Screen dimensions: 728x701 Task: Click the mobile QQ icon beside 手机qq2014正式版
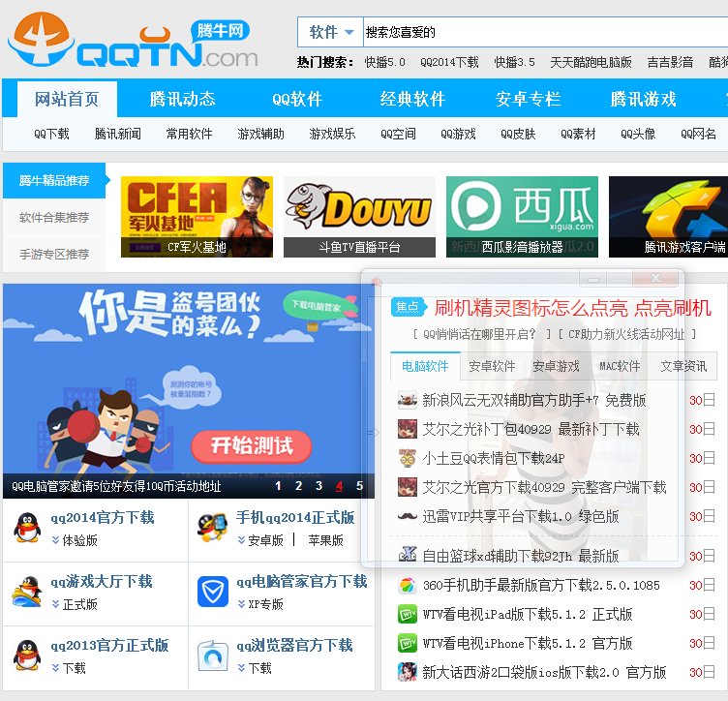point(212,528)
